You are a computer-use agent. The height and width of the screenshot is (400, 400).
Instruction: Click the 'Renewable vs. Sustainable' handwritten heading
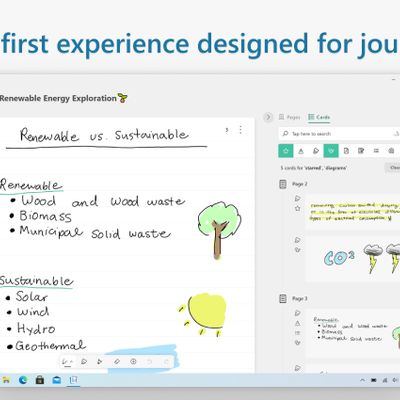(x=104, y=135)
